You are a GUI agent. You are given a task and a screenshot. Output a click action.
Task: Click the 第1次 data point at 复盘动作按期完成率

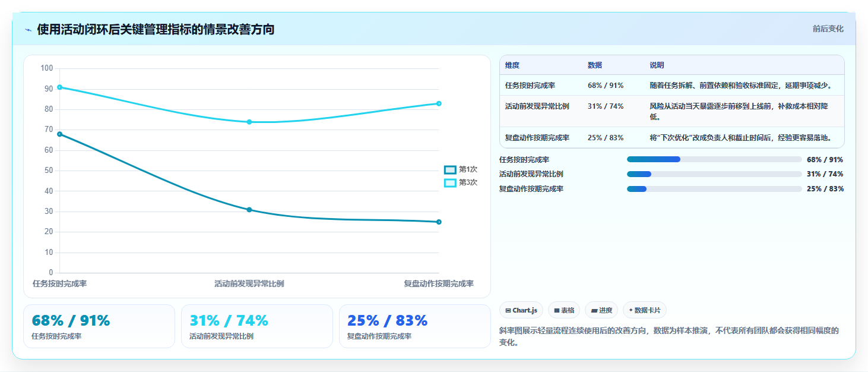(x=439, y=222)
